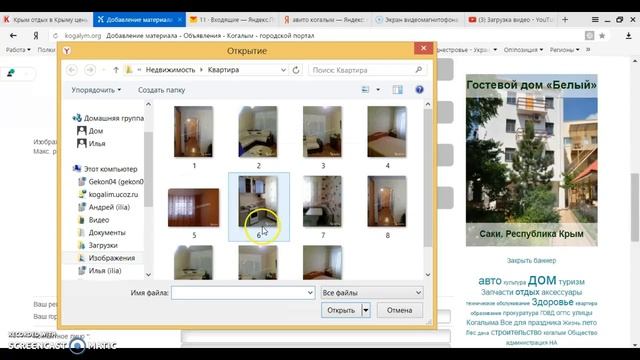
Task: Click the Имя файла input field
Action: coord(243,293)
